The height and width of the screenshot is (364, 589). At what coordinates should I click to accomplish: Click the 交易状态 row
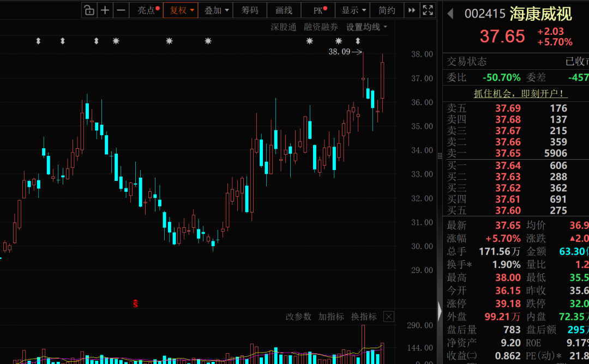516,61
